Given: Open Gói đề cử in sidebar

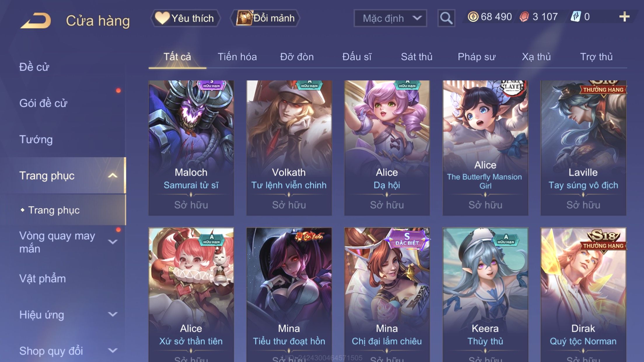Looking at the screenshot, I should tap(43, 103).
